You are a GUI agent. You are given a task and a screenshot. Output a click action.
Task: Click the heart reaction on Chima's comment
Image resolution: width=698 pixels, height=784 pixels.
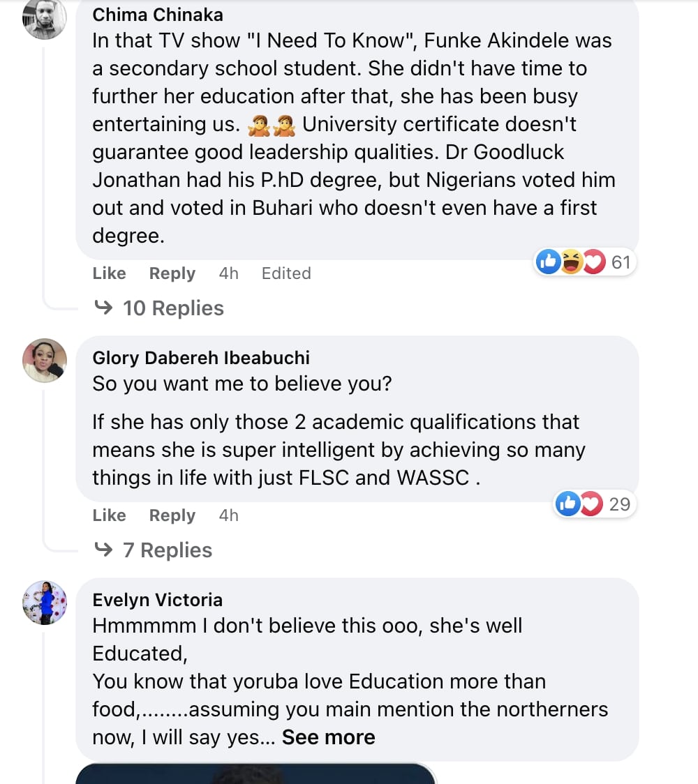coord(593,262)
